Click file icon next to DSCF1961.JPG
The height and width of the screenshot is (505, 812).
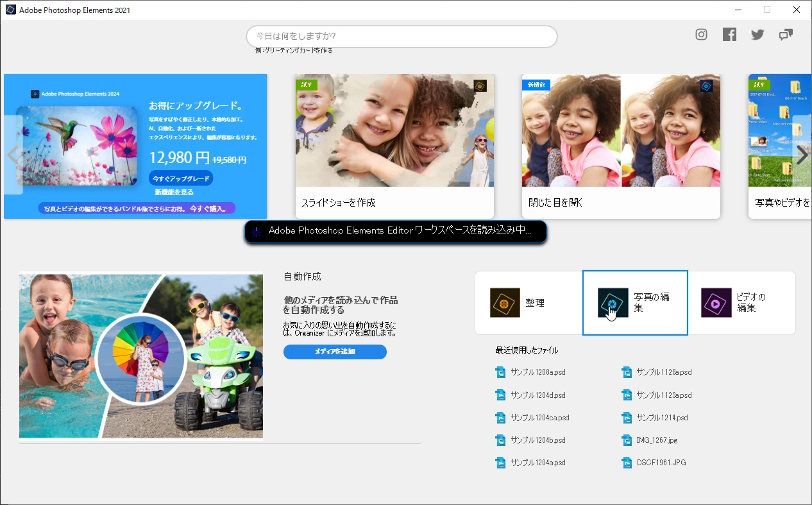627,463
